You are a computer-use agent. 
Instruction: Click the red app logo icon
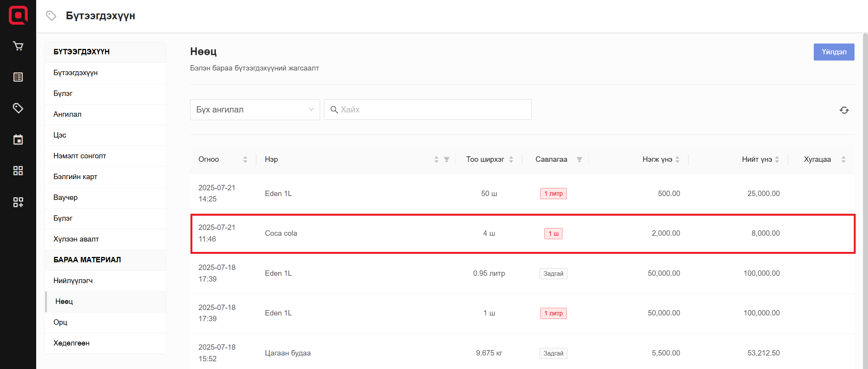tap(18, 15)
